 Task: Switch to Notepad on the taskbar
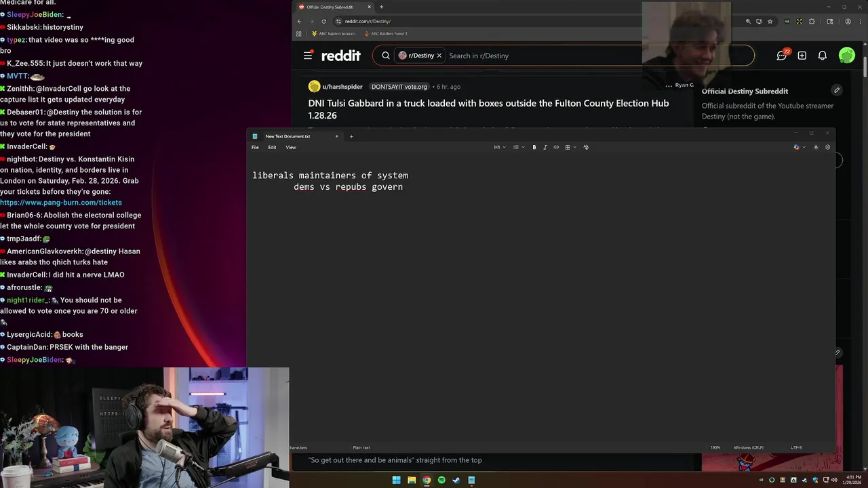(471, 480)
